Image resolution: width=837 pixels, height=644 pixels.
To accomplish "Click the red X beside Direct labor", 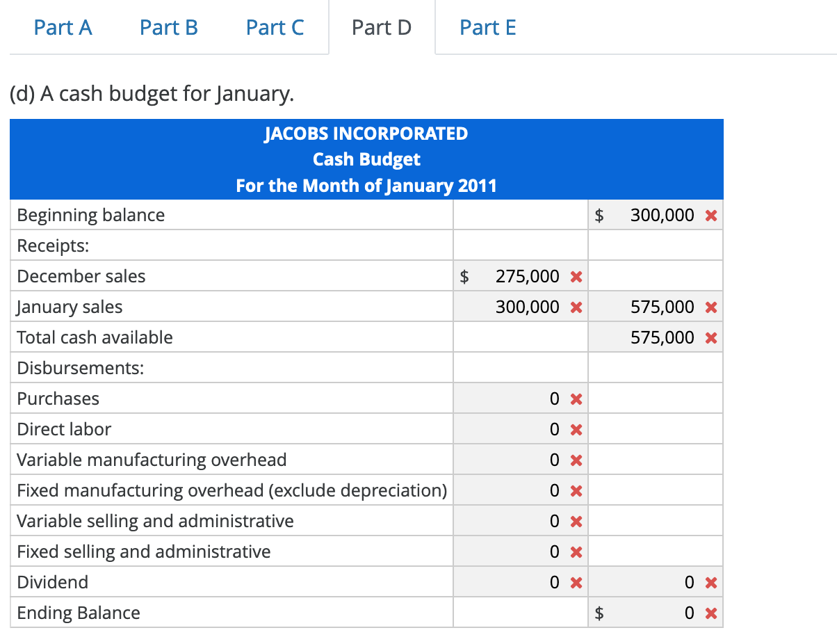I will pyautogui.click(x=576, y=428).
